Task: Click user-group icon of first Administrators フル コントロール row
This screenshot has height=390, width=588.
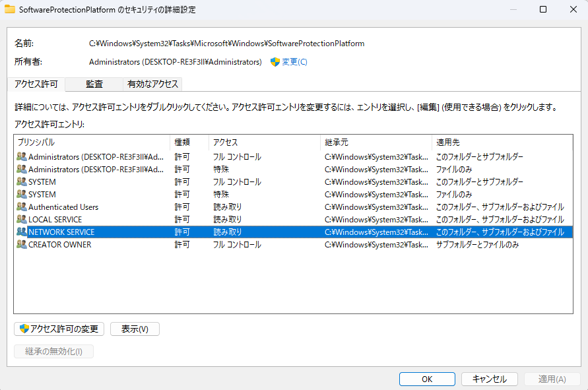Action: click(x=22, y=157)
